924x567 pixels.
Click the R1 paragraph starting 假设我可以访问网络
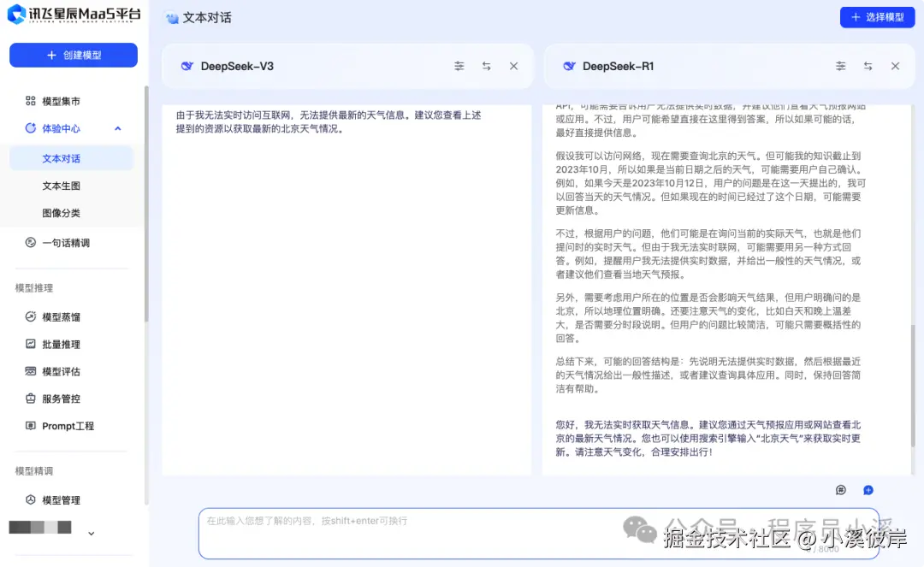[x=710, y=183]
